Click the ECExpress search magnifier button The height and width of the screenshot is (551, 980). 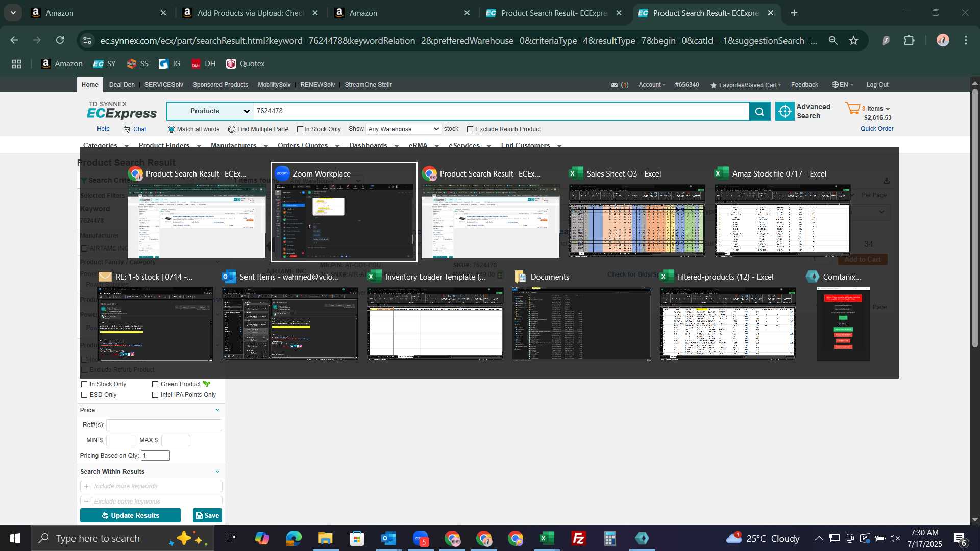pos(759,111)
